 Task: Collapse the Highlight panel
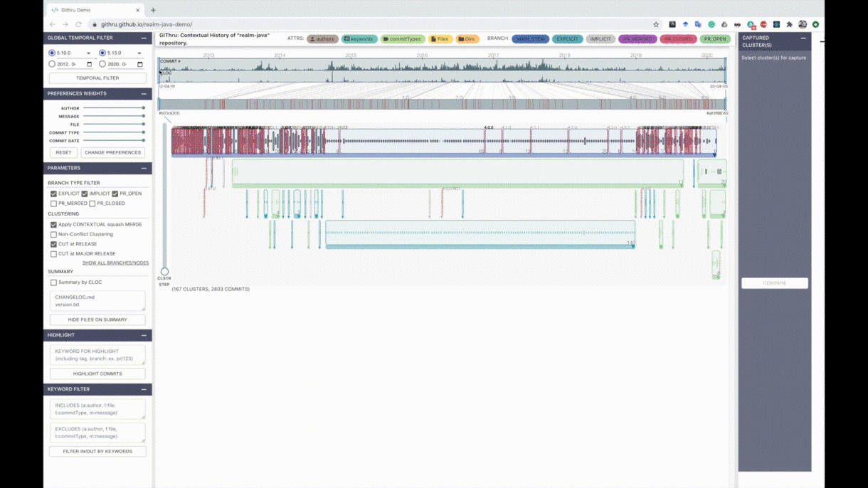144,334
